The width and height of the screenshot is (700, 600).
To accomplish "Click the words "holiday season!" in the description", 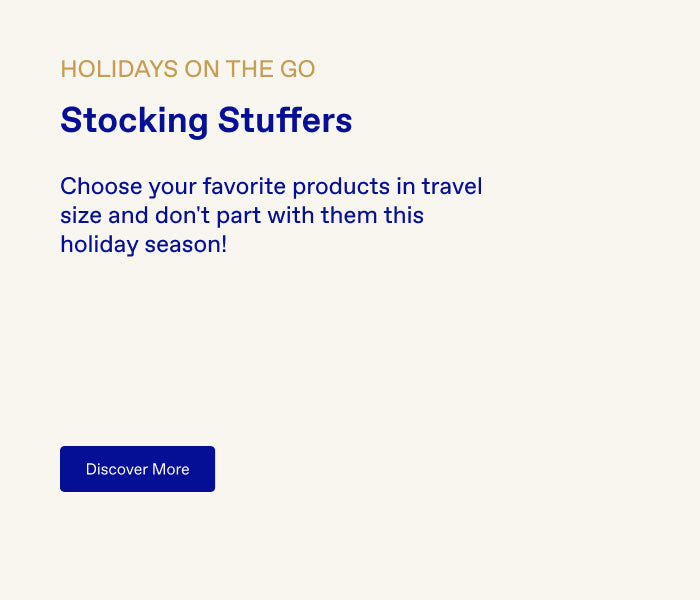I will pyautogui.click(x=143, y=244).
